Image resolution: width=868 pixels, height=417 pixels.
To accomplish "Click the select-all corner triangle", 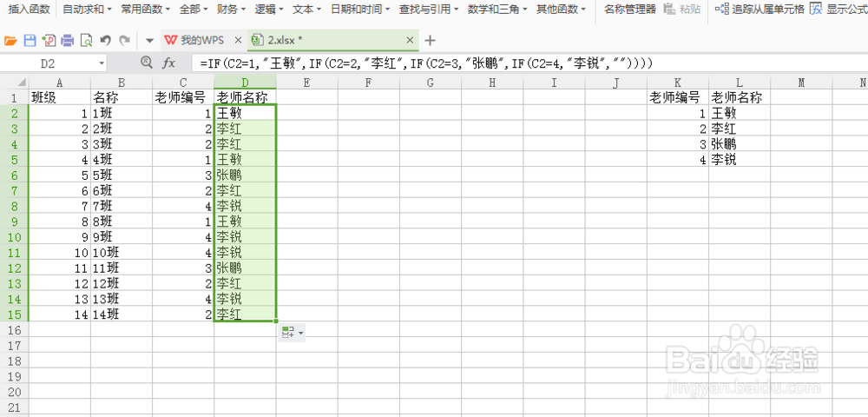I will [x=21, y=83].
